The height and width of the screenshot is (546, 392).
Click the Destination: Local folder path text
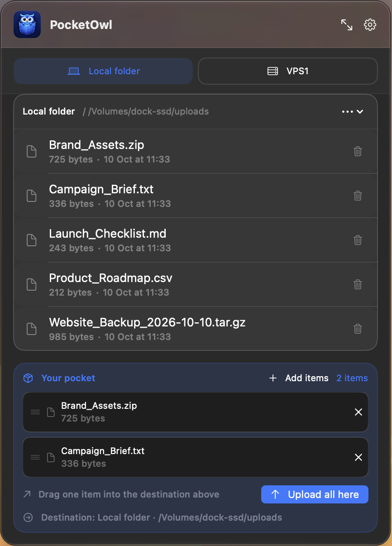(x=162, y=517)
